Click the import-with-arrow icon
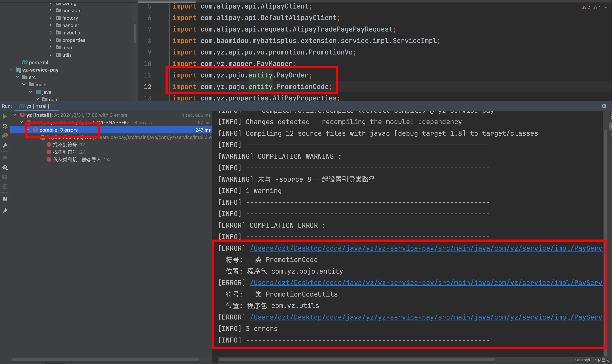Image resolution: width=612 pixels, height=364 pixels. click(x=5, y=187)
